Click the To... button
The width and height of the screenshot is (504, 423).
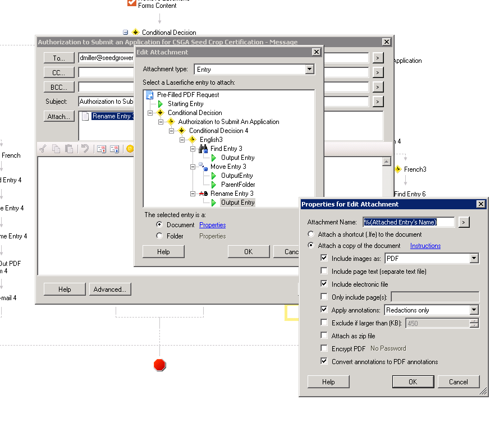59,58
